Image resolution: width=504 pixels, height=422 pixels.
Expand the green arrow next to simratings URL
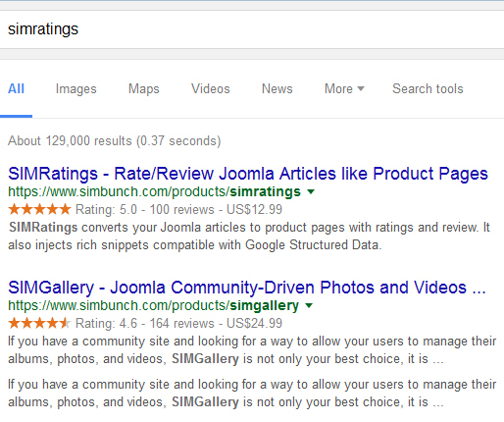tap(311, 191)
